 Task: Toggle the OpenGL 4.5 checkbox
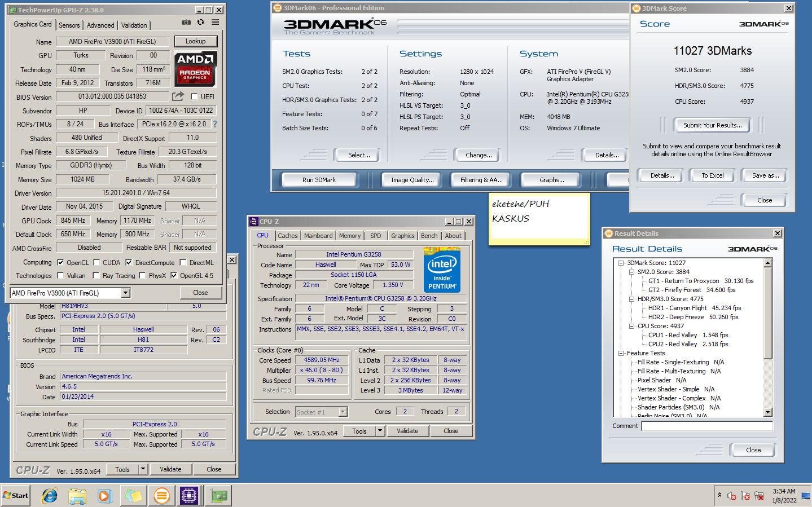[174, 275]
